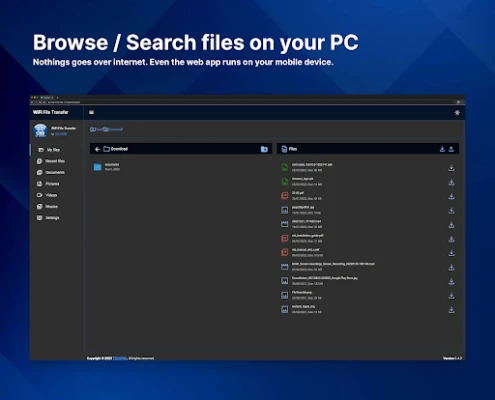Click the upload icon in the Files header
Image resolution: width=495 pixels, height=400 pixels.
click(x=451, y=149)
